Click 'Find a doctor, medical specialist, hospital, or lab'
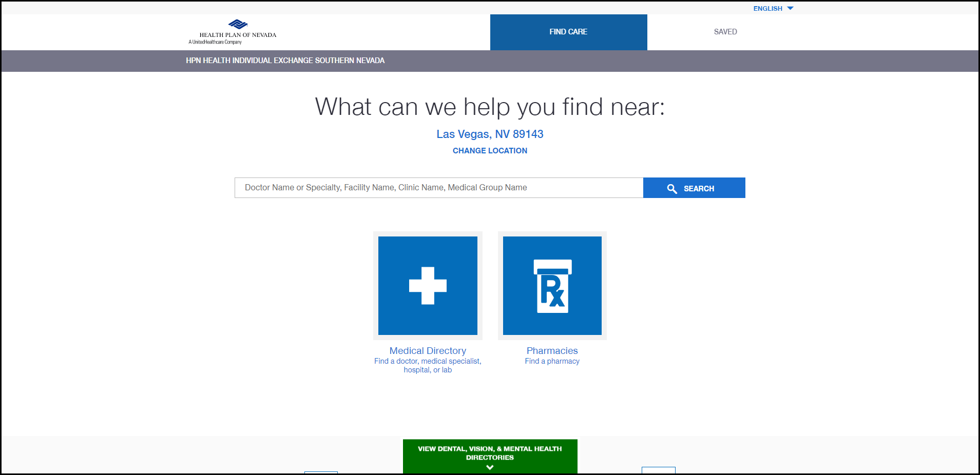Image resolution: width=980 pixels, height=475 pixels. pyautogui.click(x=428, y=365)
